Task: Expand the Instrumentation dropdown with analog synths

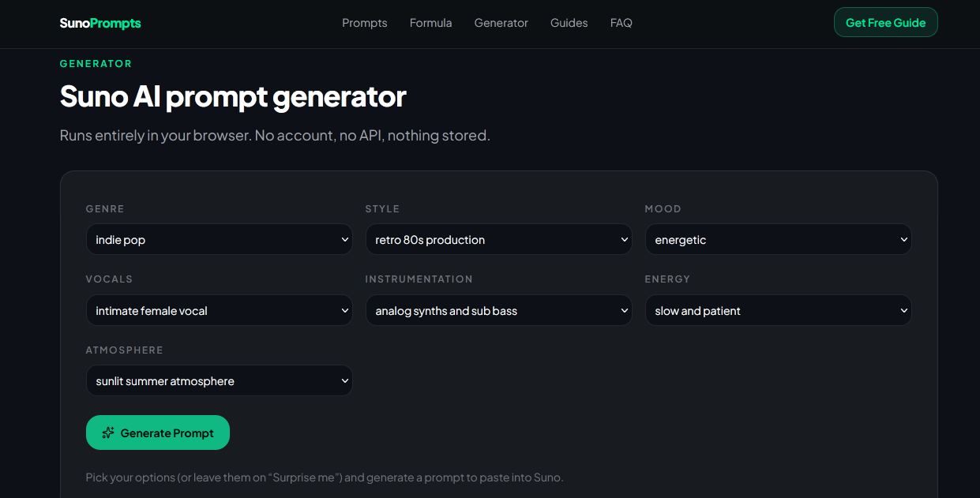Action: [498, 310]
